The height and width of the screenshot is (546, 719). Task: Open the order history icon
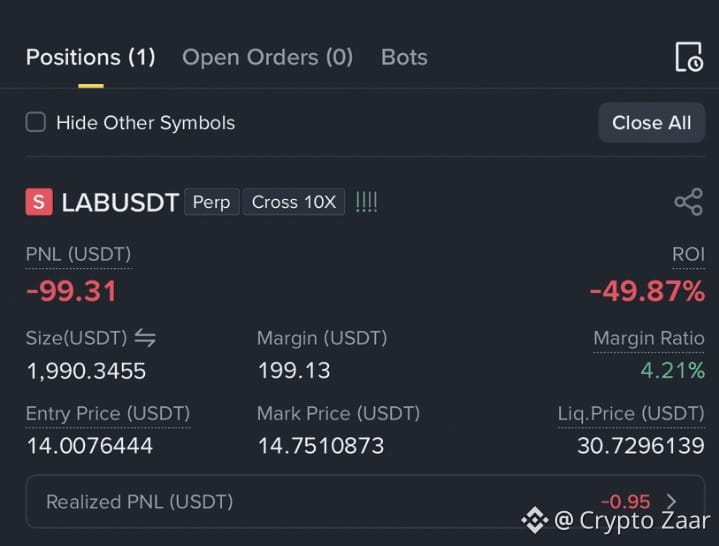(x=689, y=57)
